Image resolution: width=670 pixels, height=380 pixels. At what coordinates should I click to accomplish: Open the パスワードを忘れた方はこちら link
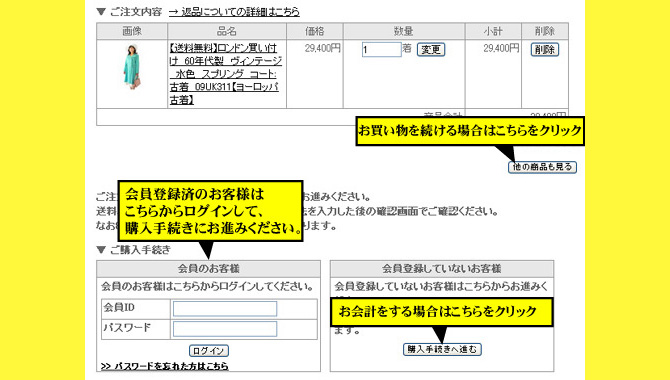tap(165, 366)
